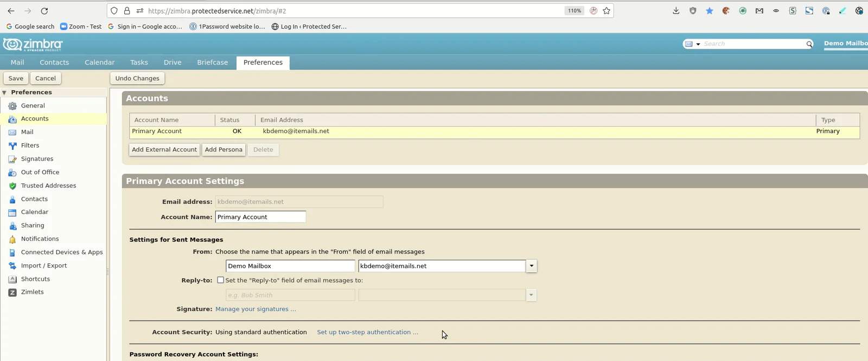Open the Zoom - Test bookmark
The height and width of the screenshot is (361, 868).
[x=81, y=27]
